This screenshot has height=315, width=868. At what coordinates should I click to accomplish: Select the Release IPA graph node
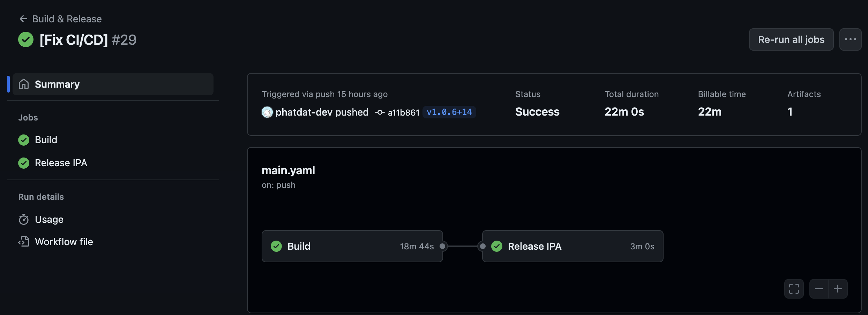573,246
